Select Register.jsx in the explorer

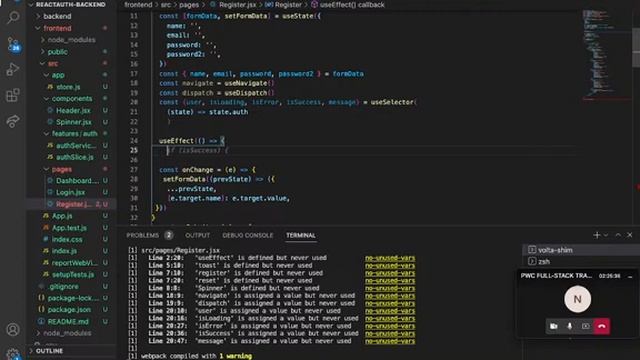[x=73, y=204]
